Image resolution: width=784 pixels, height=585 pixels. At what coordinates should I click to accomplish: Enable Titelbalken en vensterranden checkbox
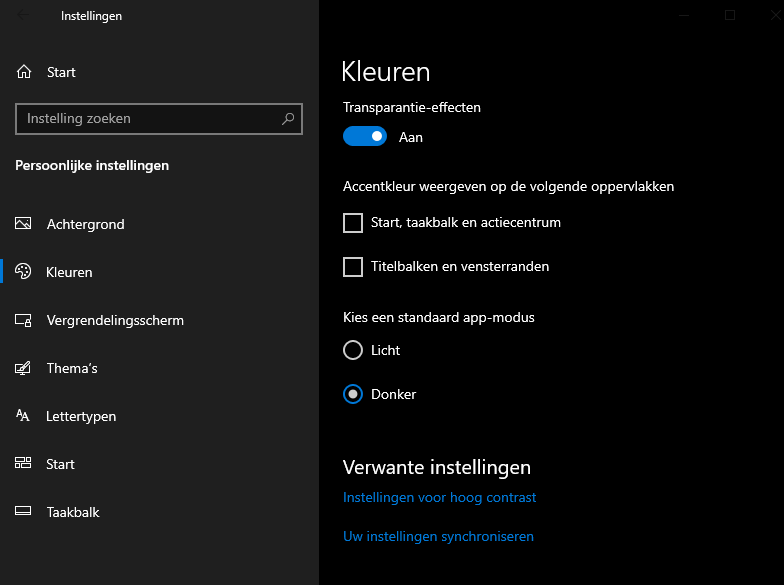coord(353,267)
